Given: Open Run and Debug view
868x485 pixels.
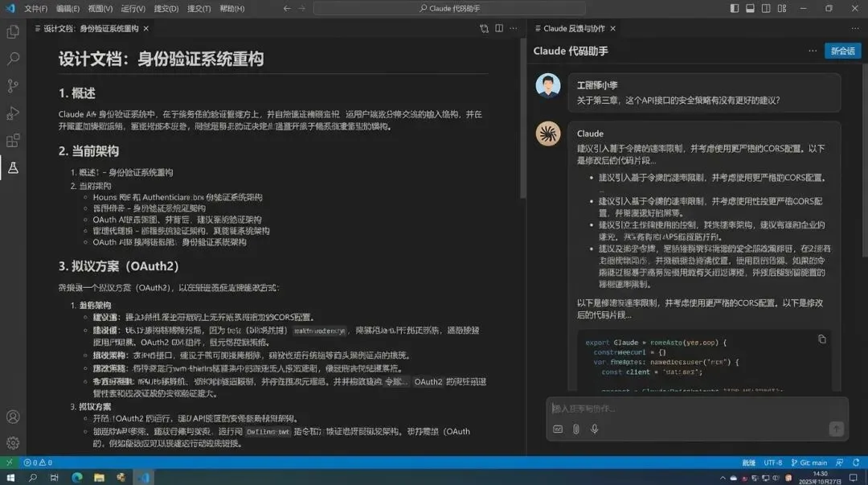Looking at the screenshot, I should point(13,113).
